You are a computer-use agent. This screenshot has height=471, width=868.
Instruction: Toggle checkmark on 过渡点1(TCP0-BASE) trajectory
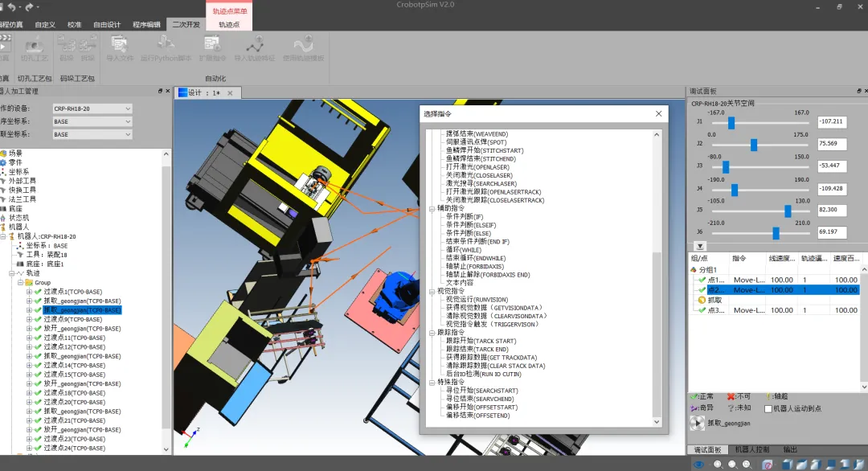(x=37, y=292)
